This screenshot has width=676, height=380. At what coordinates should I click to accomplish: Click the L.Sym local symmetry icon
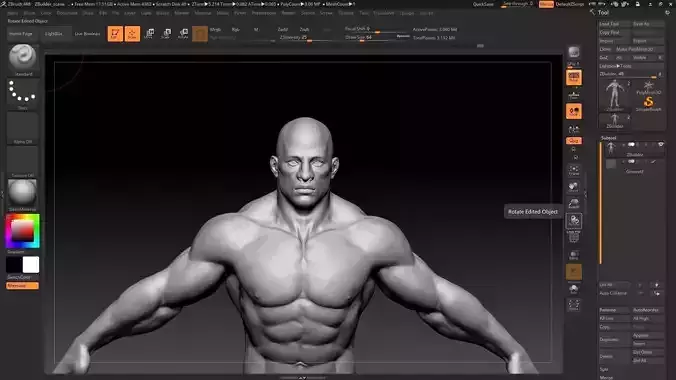[x=574, y=129]
